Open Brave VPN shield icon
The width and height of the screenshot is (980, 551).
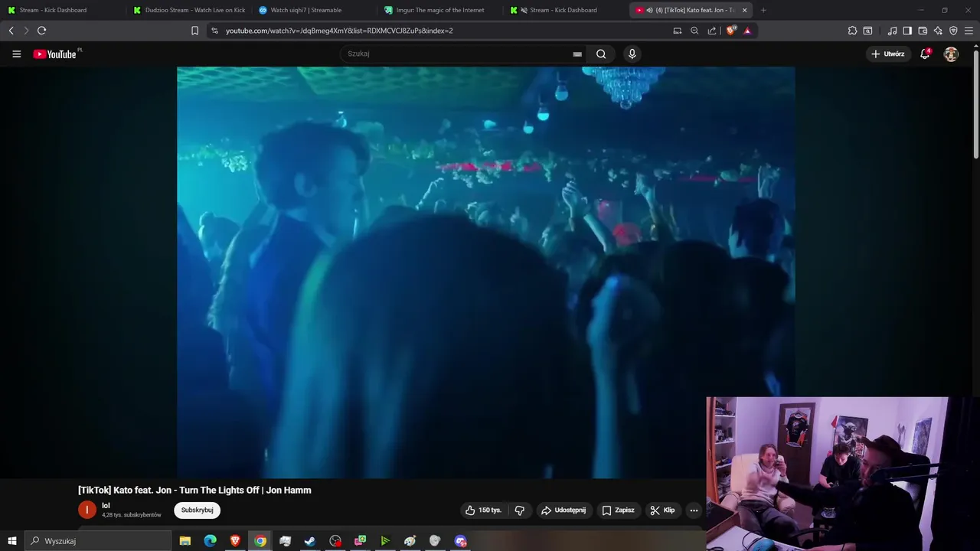(x=953, y=31)
